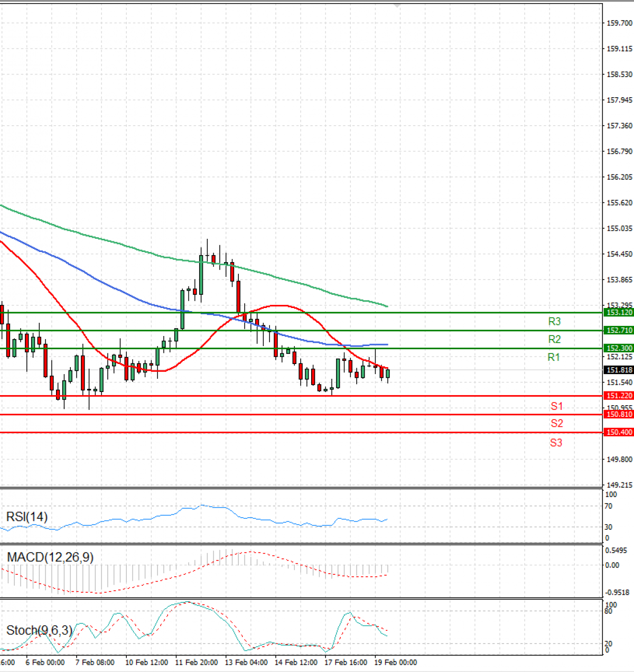
Task: Select the R1 resistance label
Action: (x=553, y=357)
